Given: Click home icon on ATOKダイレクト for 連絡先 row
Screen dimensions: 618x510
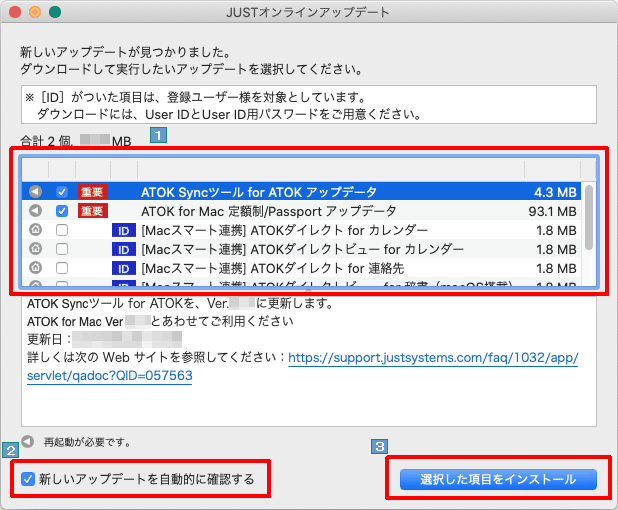Looking at the screenshot, I should pyautogui.click(x=35, y=267).
